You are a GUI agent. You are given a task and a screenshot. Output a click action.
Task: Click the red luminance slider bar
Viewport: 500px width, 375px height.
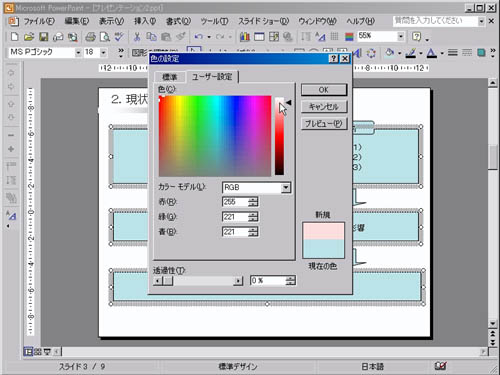click(279, 136)
